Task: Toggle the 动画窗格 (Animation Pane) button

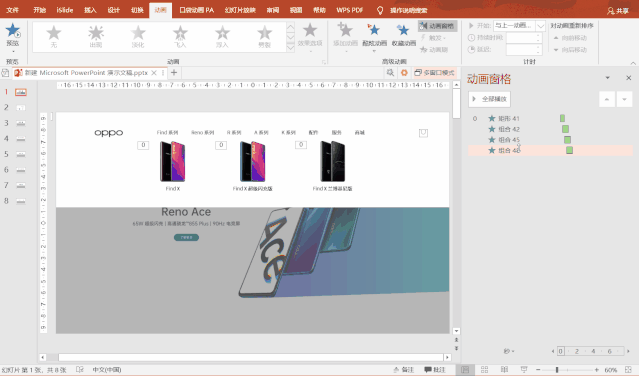Action: click(x=437, y=26)
